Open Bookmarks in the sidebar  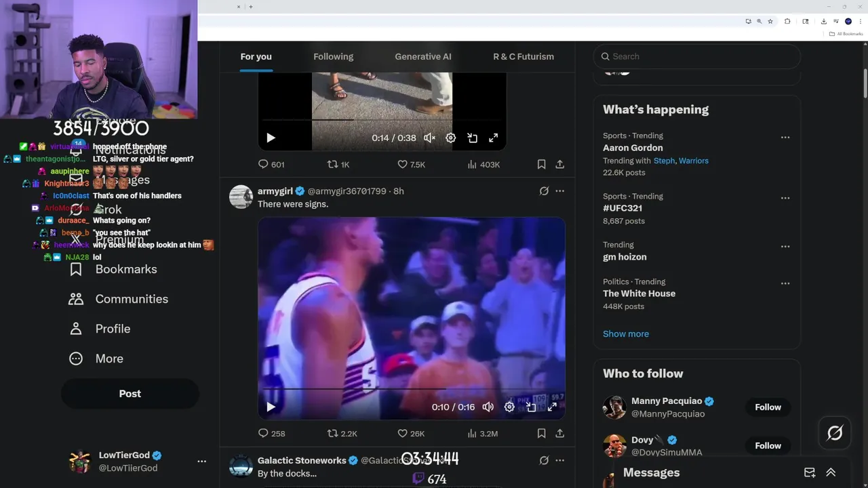pyautogui.click(x=113, y=269)
